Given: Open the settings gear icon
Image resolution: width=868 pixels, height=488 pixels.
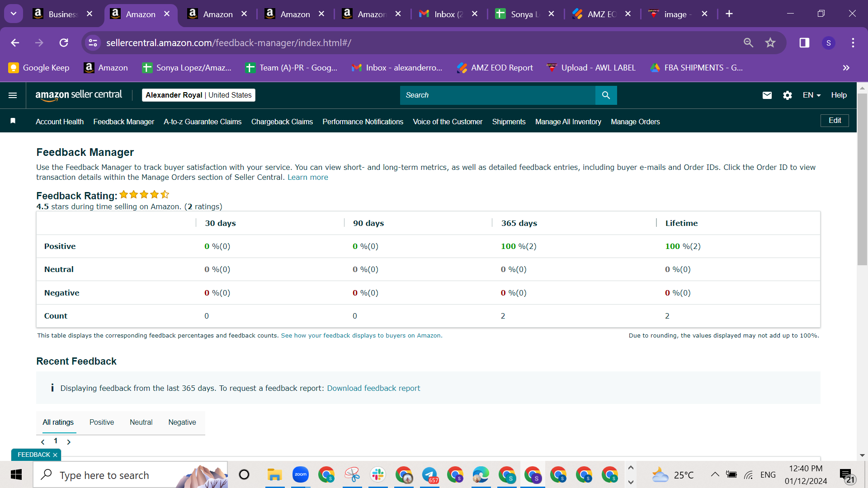Looking at the screenshot, I should [788, 95].
